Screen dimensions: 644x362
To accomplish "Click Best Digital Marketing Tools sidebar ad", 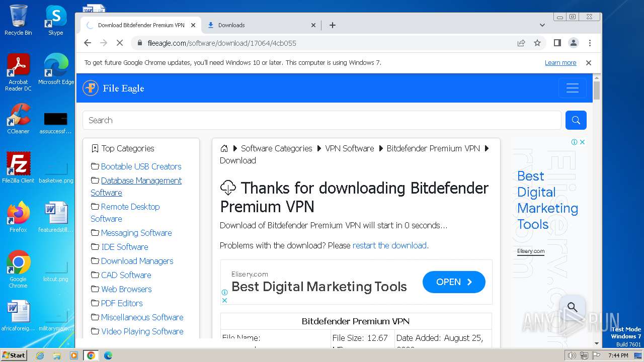I will 547,200.
